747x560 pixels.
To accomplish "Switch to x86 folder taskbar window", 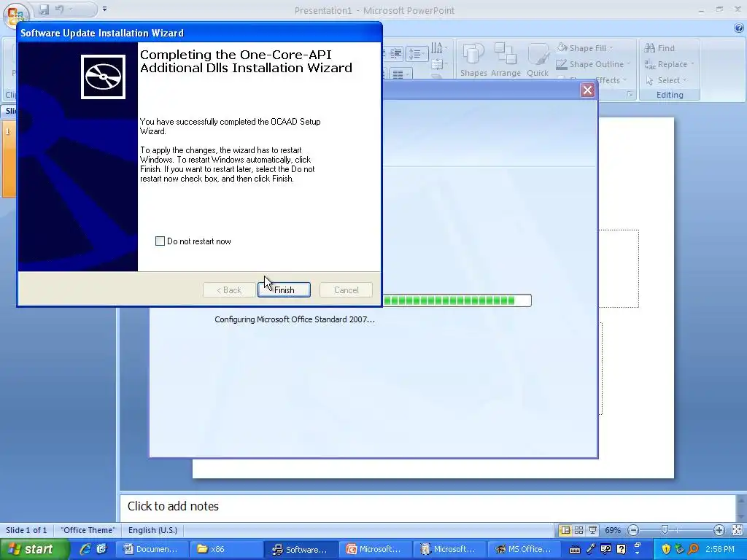I will click(x=226, y=550).
